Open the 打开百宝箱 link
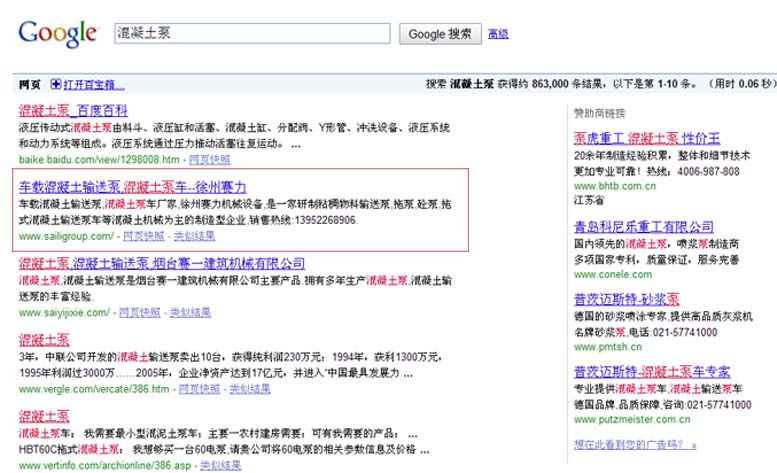The height and width of the screenshot is (473, 777). [94, 85]
